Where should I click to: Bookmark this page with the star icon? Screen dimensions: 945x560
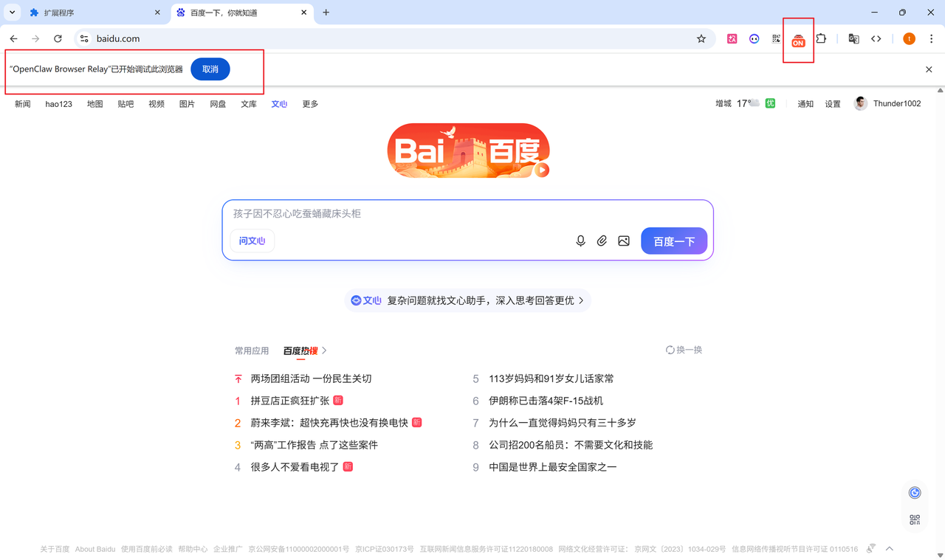[x=701, y=39]
